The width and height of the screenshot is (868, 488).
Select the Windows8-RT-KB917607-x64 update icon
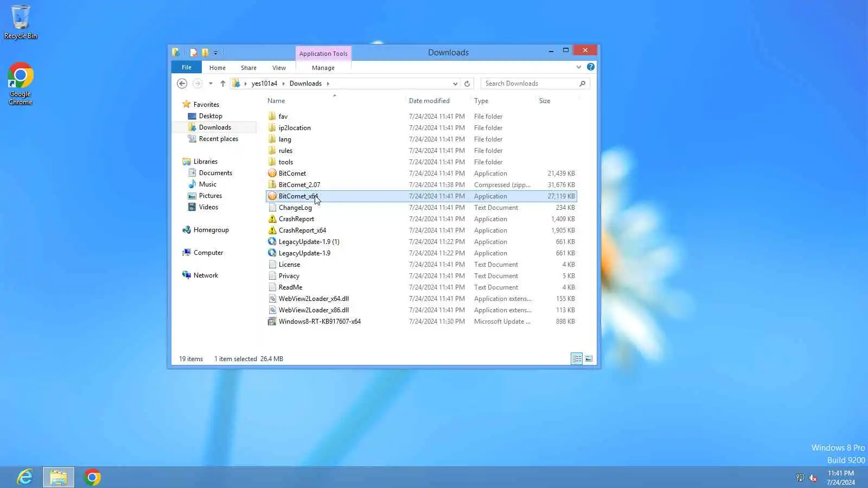click(272, 322)
